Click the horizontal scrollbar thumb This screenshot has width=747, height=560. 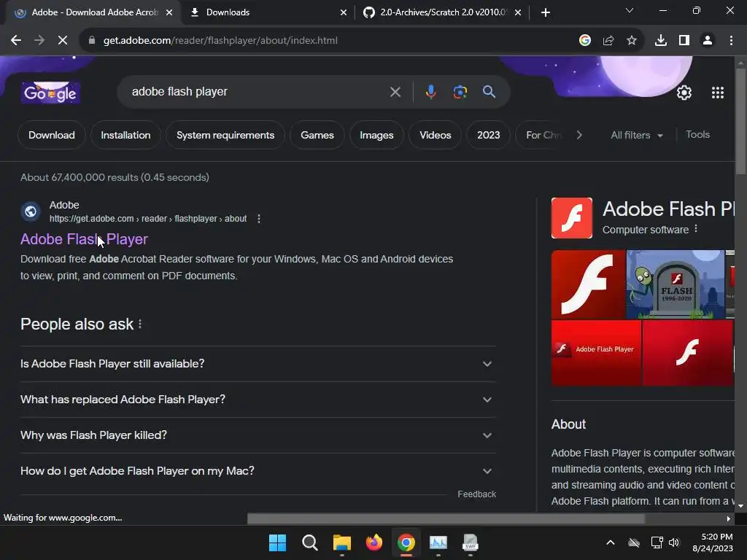[x=446, y=518]
